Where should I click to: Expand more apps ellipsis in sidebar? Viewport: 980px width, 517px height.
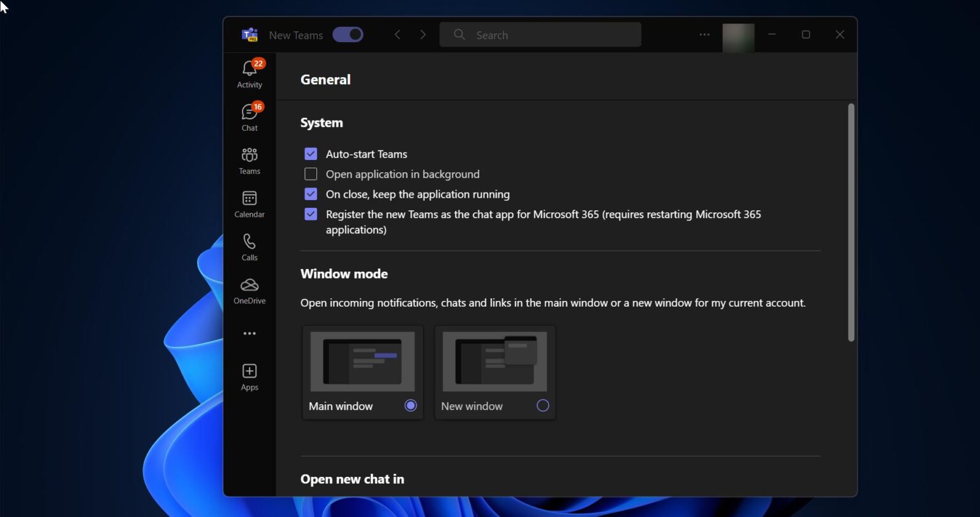249,333
